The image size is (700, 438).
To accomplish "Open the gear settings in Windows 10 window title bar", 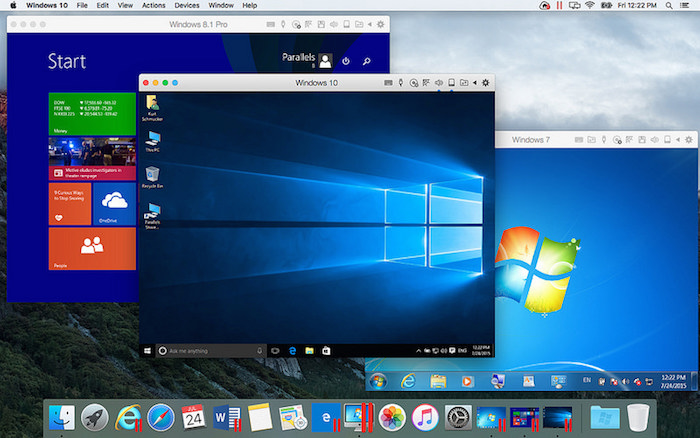I will 486,82.
